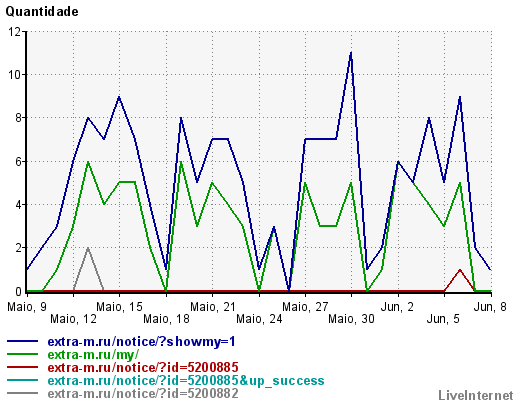Click the extra-m.ru/notice/?showmy=1 legend label
Viewport: 520px width, 405px height.
[141, 342]
